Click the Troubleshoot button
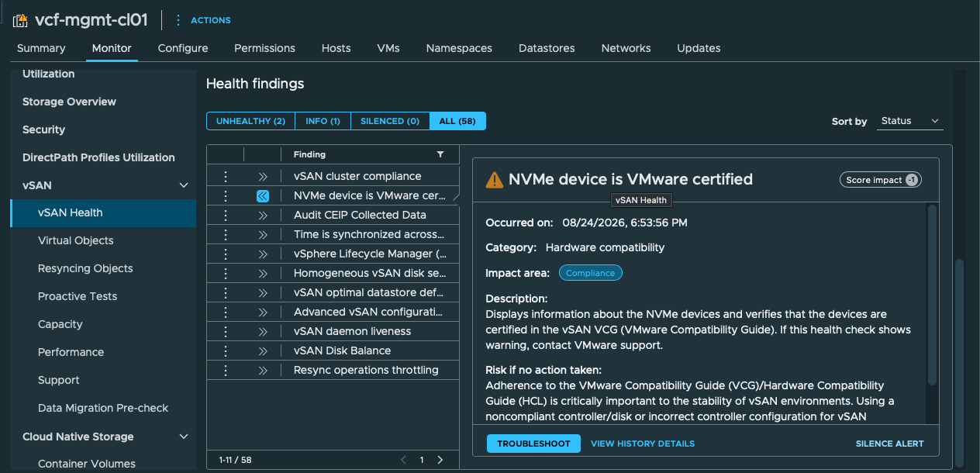This screenshot has height=473, width=980. pyautogui.click(x=533, y=444)
